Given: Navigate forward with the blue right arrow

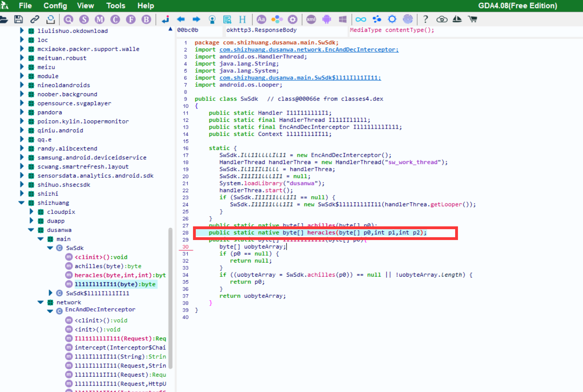Looking at the screenshot, I should point(196,19).
